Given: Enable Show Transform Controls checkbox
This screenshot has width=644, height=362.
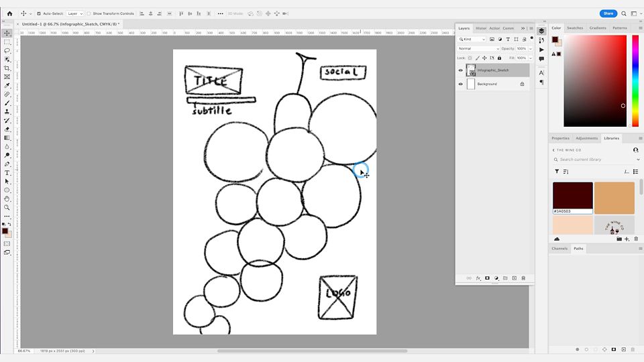Looking at the screenshot, I should [89, 13].
